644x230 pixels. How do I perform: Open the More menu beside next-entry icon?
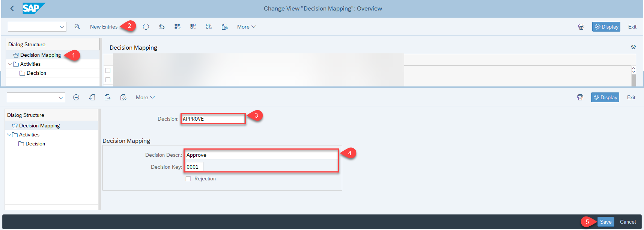[145, 97]
